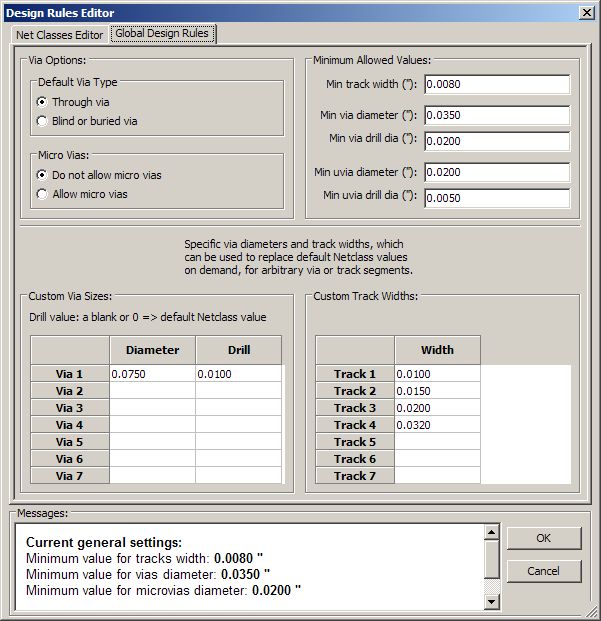Select the Track 5 width cell

click(x=437, y=442)
